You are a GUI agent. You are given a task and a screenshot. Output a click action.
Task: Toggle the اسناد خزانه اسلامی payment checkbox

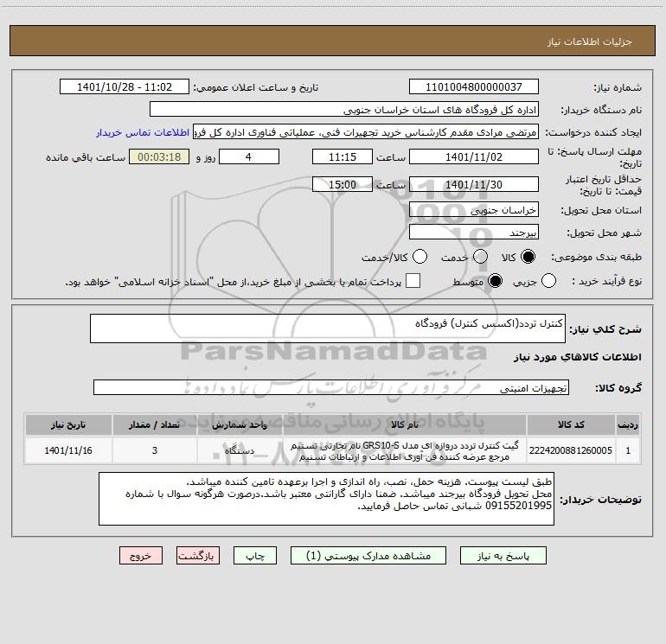(413, 281)
